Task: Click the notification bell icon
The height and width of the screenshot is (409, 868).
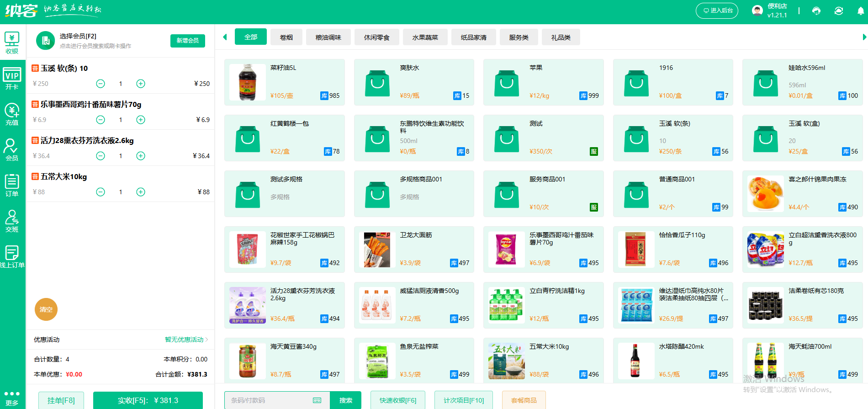Action: tap(861, 11)
